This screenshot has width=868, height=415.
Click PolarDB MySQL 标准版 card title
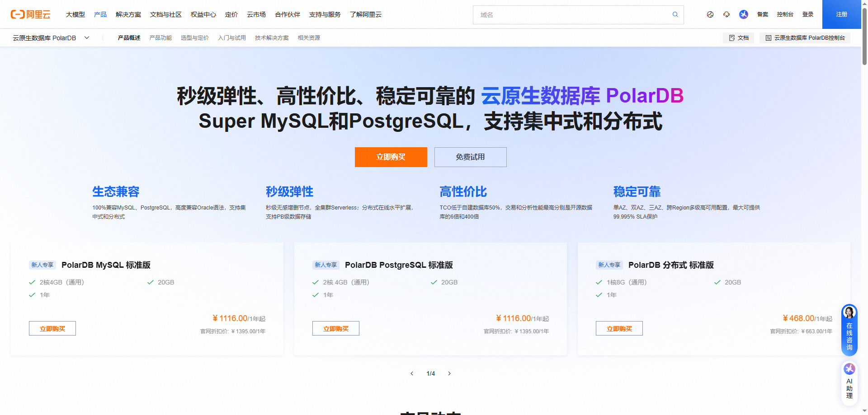(x=106, y=265)
